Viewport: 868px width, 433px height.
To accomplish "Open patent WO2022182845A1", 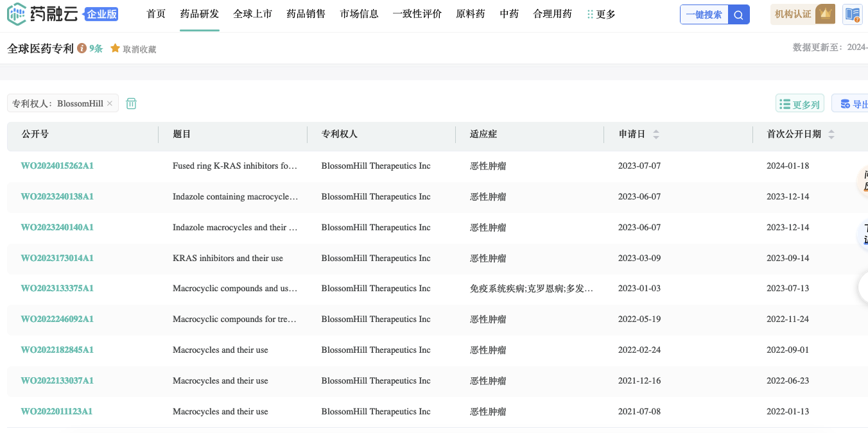I will [x=57, y=350].
